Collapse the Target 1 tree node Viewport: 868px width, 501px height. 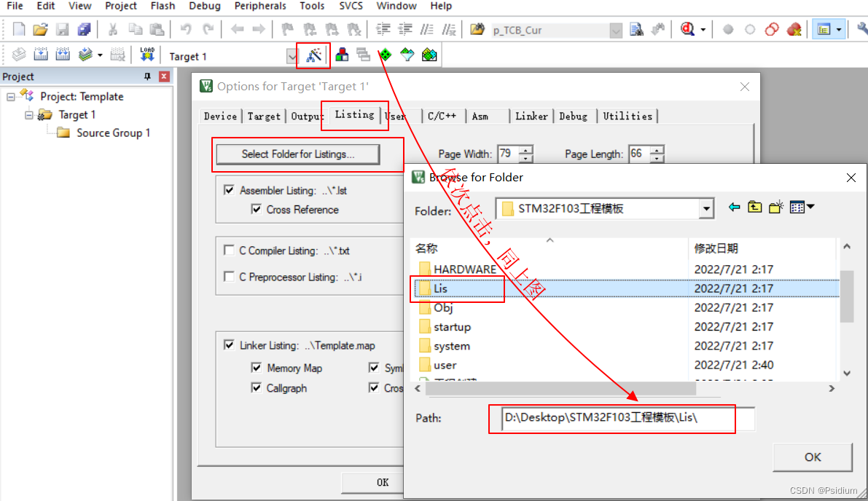click(x=28, y=115)
